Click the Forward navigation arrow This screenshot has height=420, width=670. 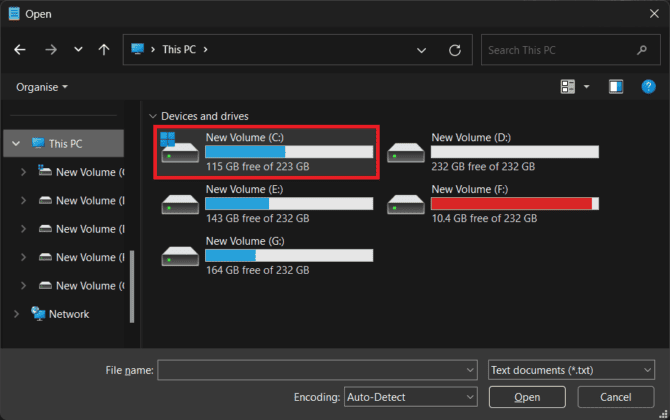pyautogui.click(x=50, y=49)
